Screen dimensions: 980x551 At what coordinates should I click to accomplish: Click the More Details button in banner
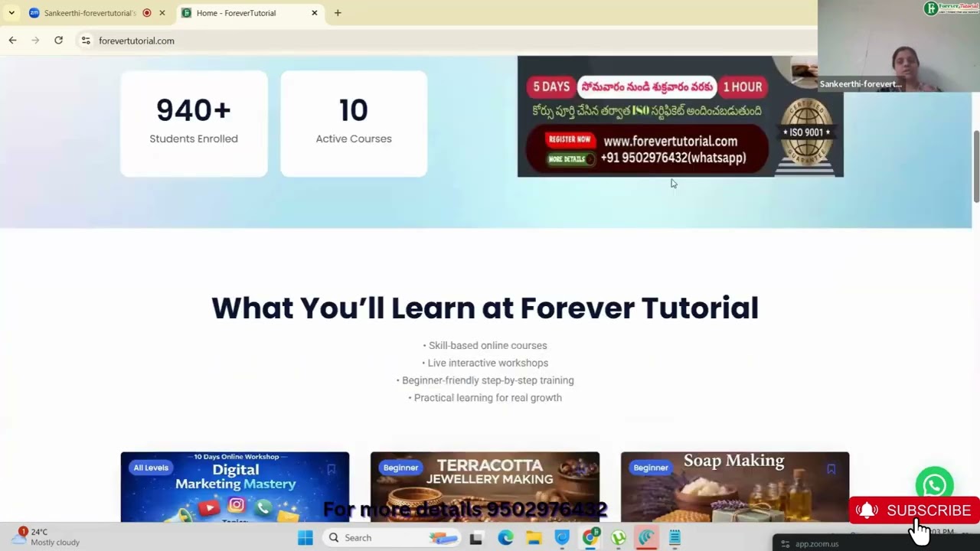click(x=570, y=159)
